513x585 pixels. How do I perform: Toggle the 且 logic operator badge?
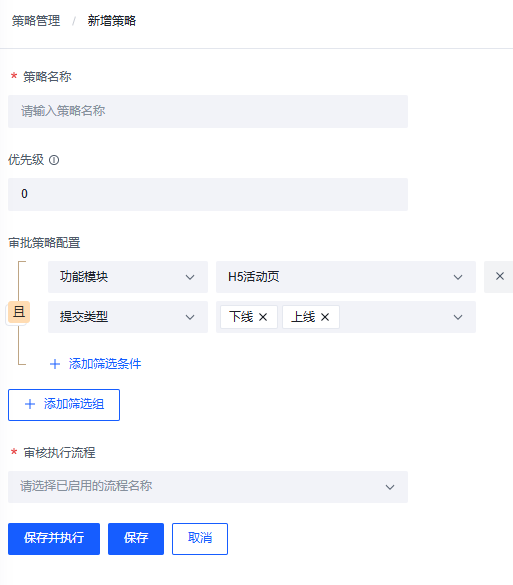pyautogui.click(x=19, y=312)
